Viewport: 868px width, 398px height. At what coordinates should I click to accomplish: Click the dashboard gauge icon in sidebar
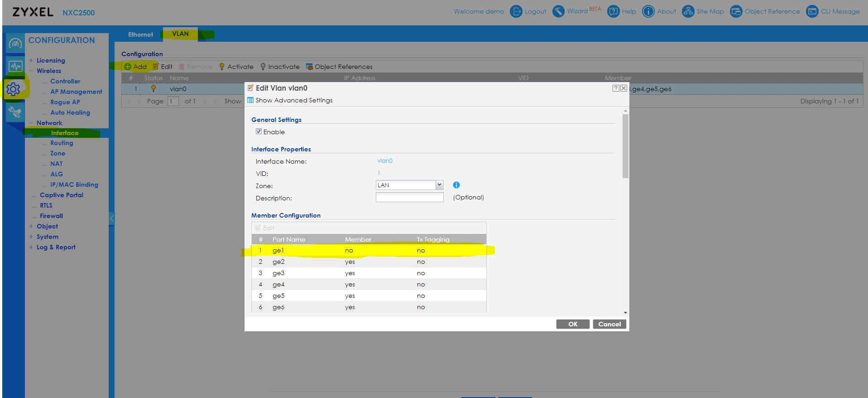15,44
